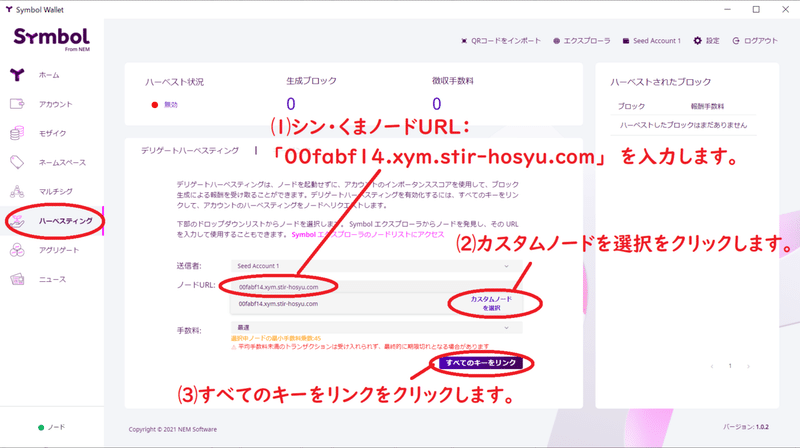Click the Multisig people icon
Viewport: 800px width, 448px height.
pyautogui.click(x=17, y=191)
